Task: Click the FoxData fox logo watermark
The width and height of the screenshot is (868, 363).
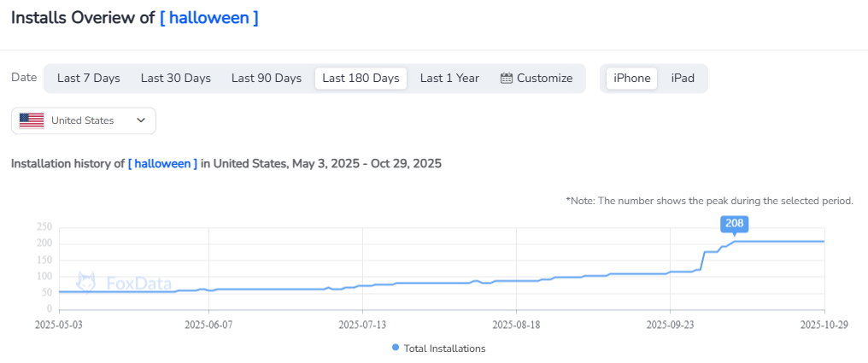Action: coord(86,283)
